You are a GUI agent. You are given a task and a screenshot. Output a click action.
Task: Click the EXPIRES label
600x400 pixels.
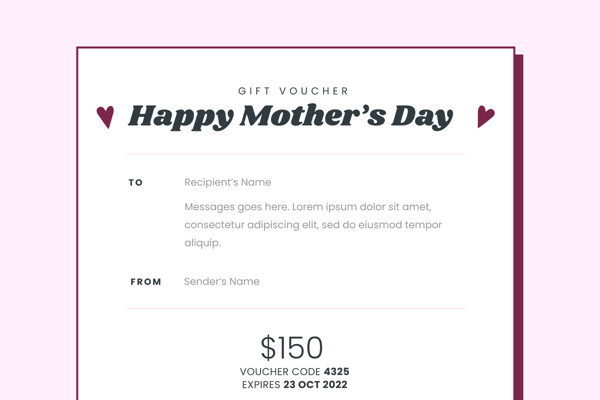pyautogui.click(x=260, y=385)
